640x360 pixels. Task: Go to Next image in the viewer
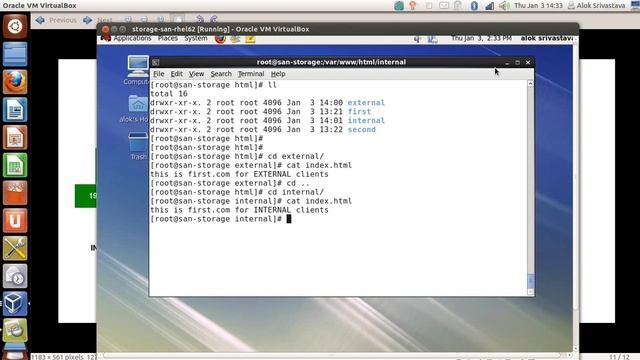98,20
